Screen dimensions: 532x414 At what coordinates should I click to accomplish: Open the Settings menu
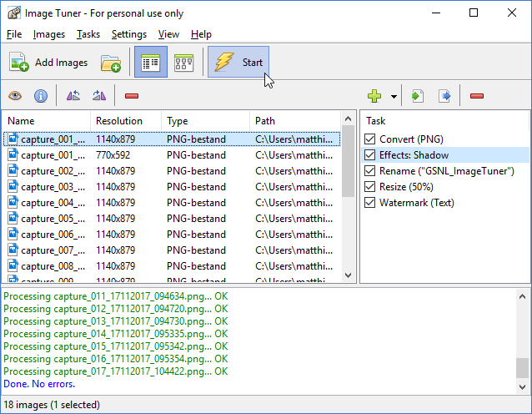click(128, 34)
